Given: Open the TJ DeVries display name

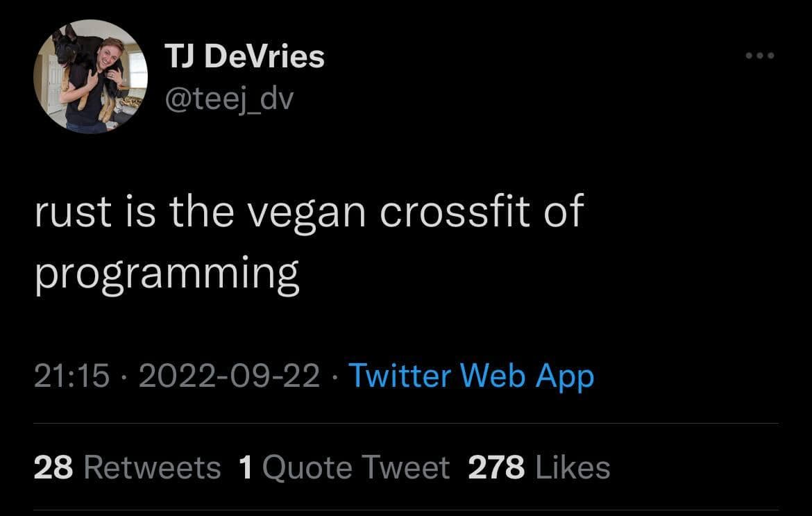Looking at the screenshot, I should (x=244, y=56).
